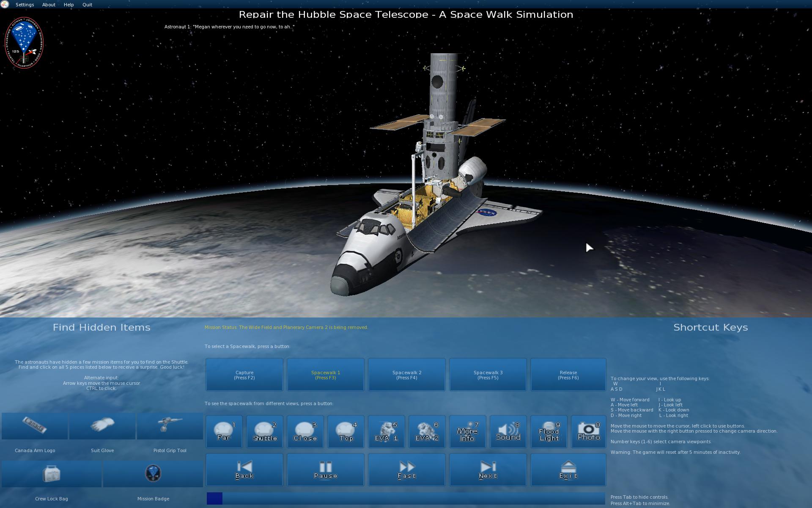Choose the Close camera view
Screen dimensions: 812x508
(305, 431)
